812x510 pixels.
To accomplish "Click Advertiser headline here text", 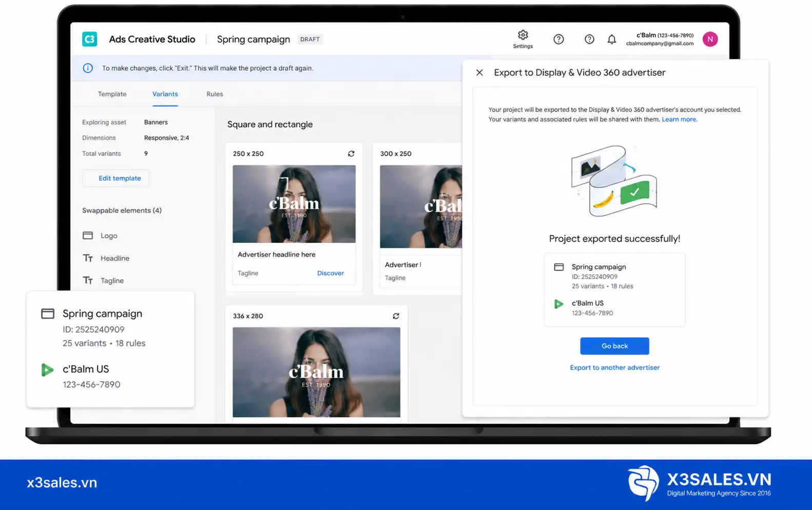I will [276, 254].
